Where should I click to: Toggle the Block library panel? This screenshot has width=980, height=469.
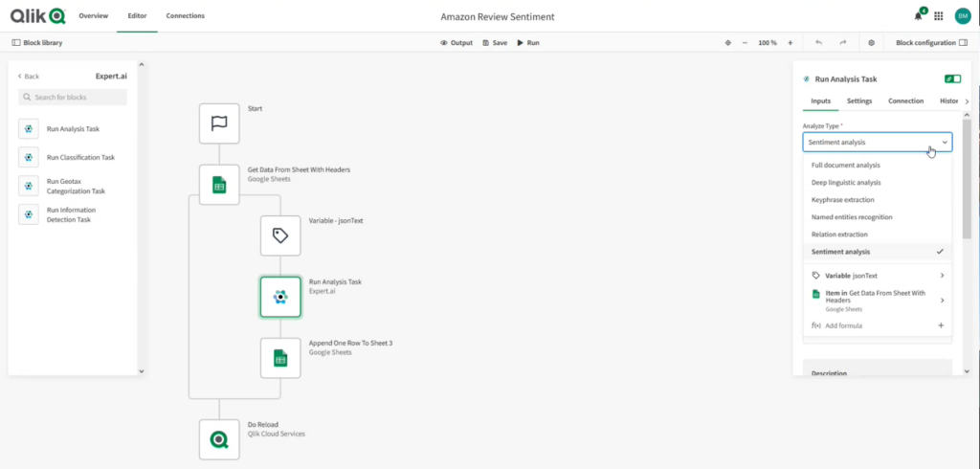37,42
